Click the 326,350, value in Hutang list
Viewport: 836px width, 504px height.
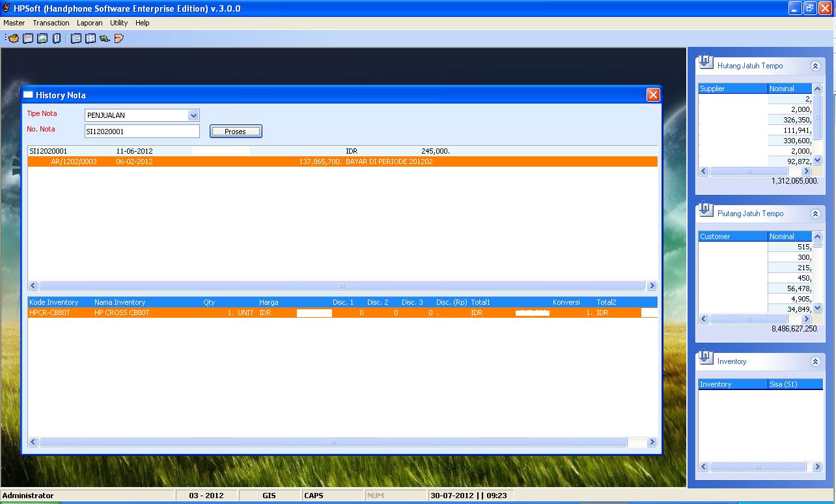[798, 120]
